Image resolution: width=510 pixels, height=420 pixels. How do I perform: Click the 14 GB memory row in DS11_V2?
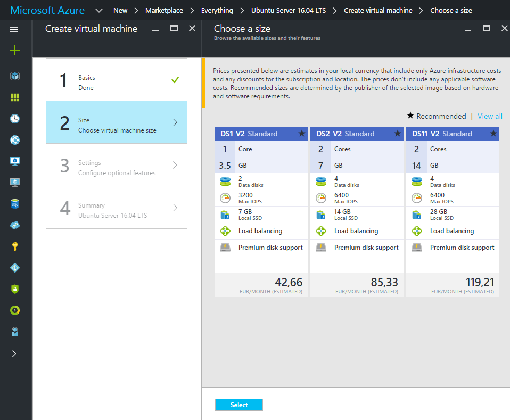point(453,165)
